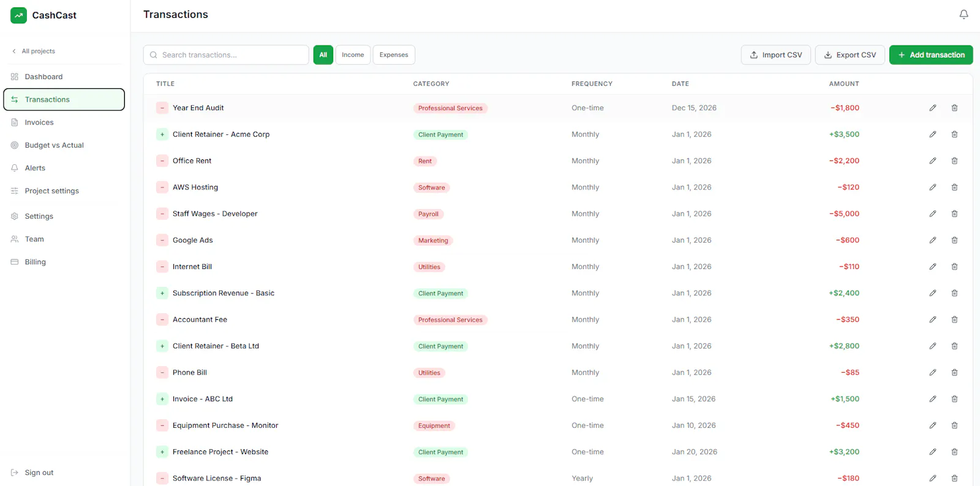This screenshot has width=980, height=486.
Task: Click the Rent category tag
Action: tap(425, 161)
